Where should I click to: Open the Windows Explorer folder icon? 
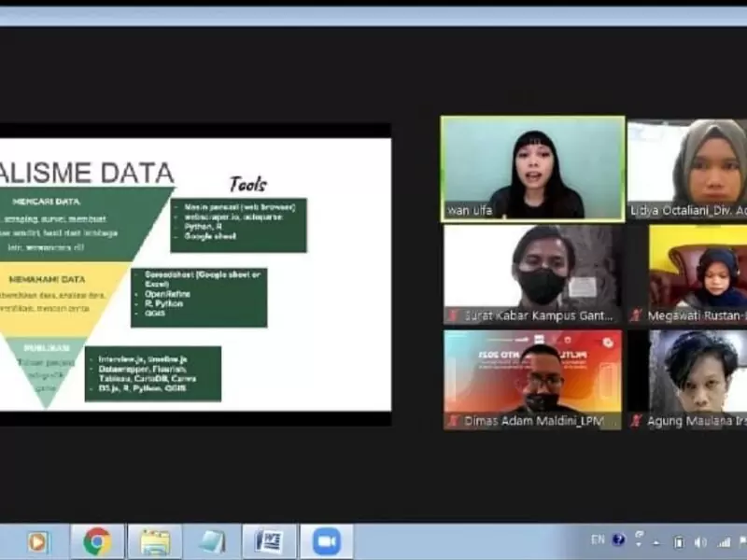coord(155,542)
